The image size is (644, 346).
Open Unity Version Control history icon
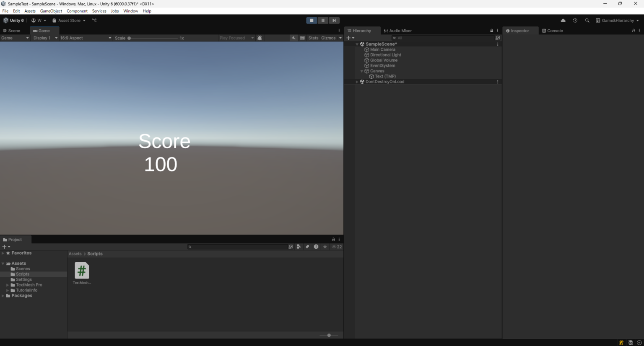pyautogui.click(x=575, y=20)
